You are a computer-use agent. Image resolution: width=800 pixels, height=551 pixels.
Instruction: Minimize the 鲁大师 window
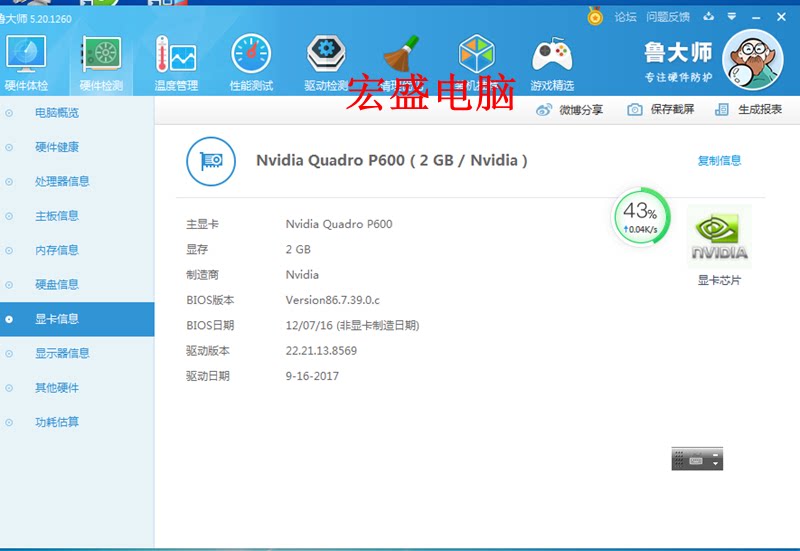click(756, 17)
